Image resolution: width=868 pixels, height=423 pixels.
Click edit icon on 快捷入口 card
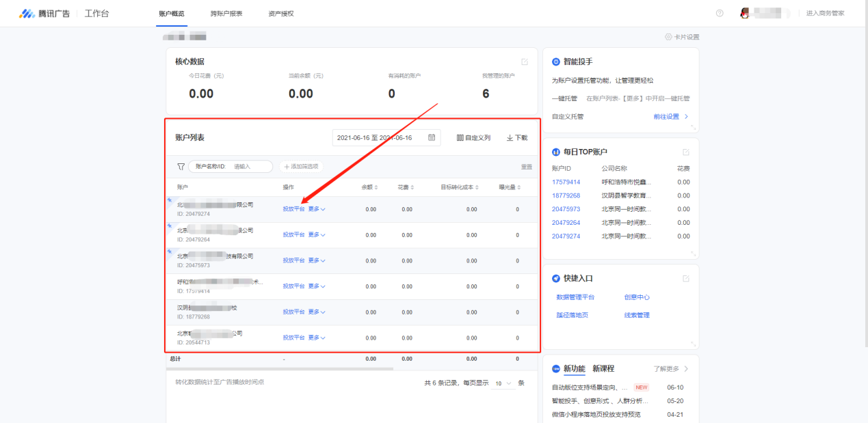pyautogui.click(x=686, y=279)
